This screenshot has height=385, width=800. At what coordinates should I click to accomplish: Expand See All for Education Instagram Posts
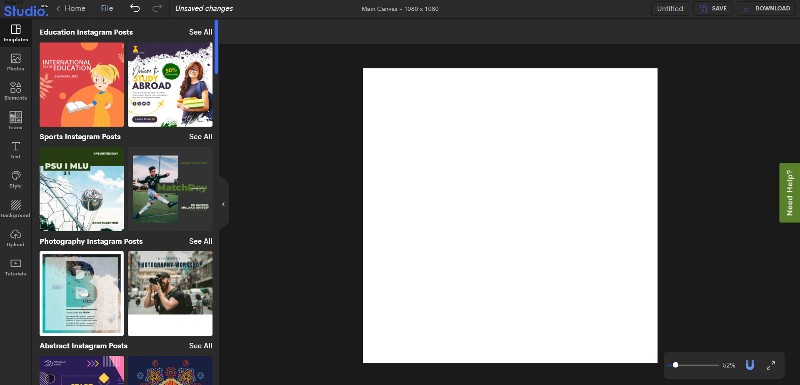click(201, 32)
